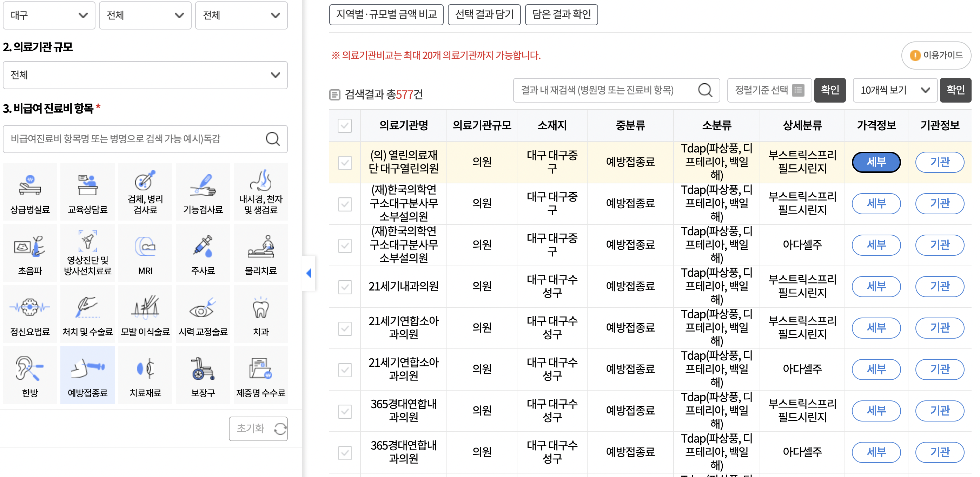The height and width of the screenshot is (477, 980).
Task: Toggle the select-all checkbox in table header
Action: 344,126
